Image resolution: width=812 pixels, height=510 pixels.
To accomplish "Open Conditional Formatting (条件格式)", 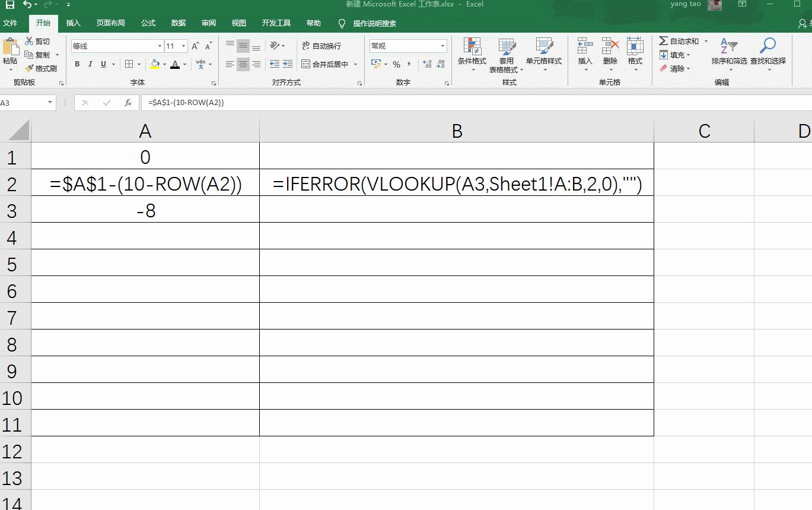I will [x=472, y=55].
